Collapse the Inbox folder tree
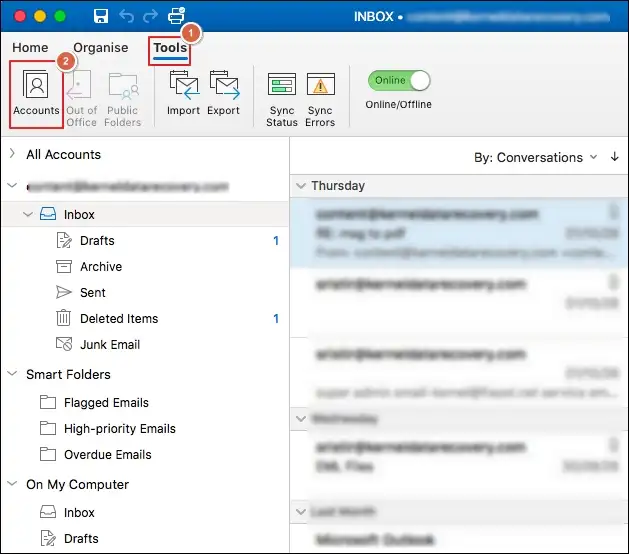 click(28, 214)
